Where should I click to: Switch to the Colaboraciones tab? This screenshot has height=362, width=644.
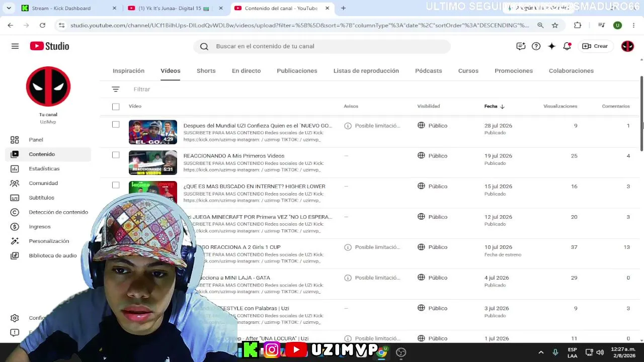(x=572, y=71)
